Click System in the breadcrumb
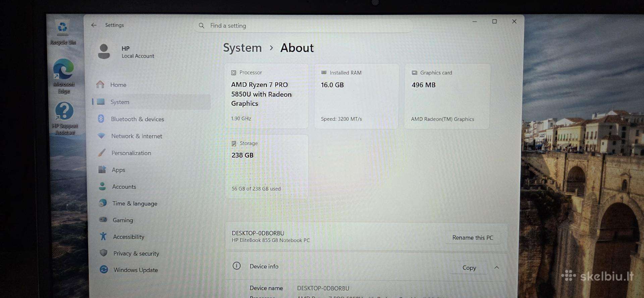This screenshot has height=298, width=644. [242, 48]
